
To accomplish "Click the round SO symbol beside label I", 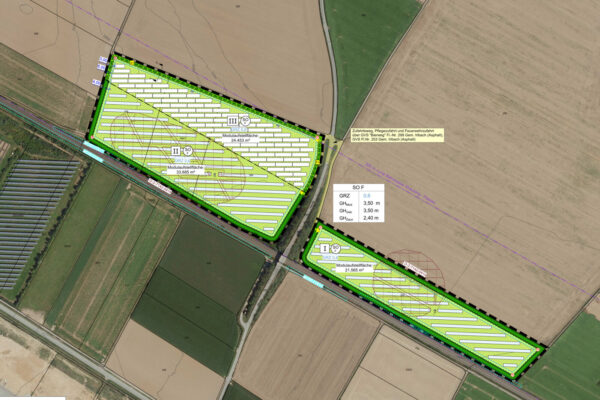I will click(x=335, y=248).
